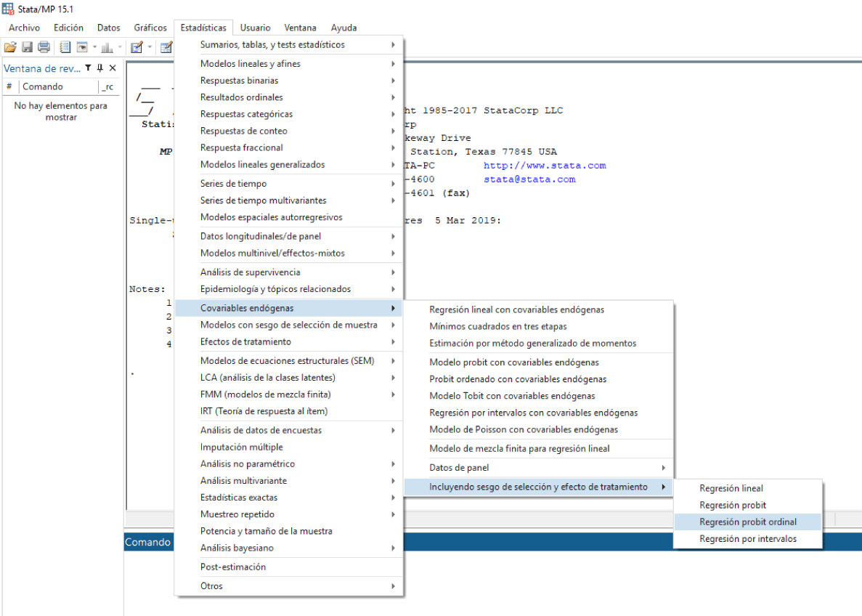Click the Graph bar chart icon

coord(107,48)
